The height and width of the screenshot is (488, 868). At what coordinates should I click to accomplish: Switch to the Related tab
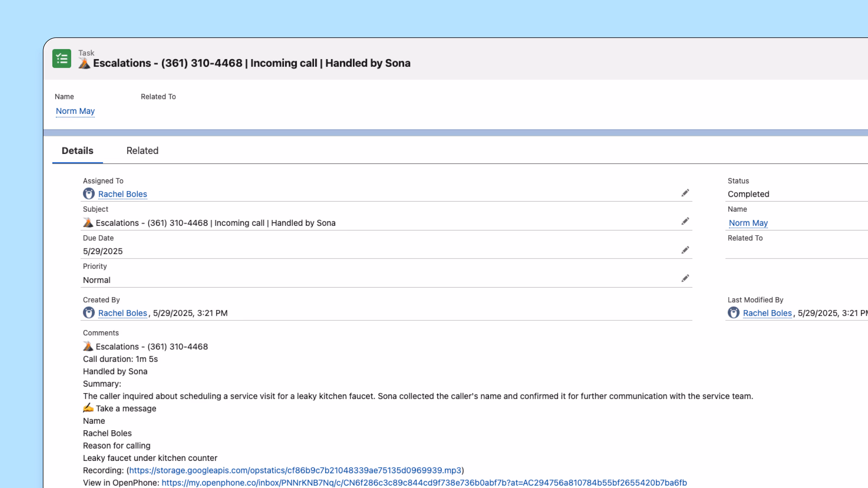[x=142, y=150]
